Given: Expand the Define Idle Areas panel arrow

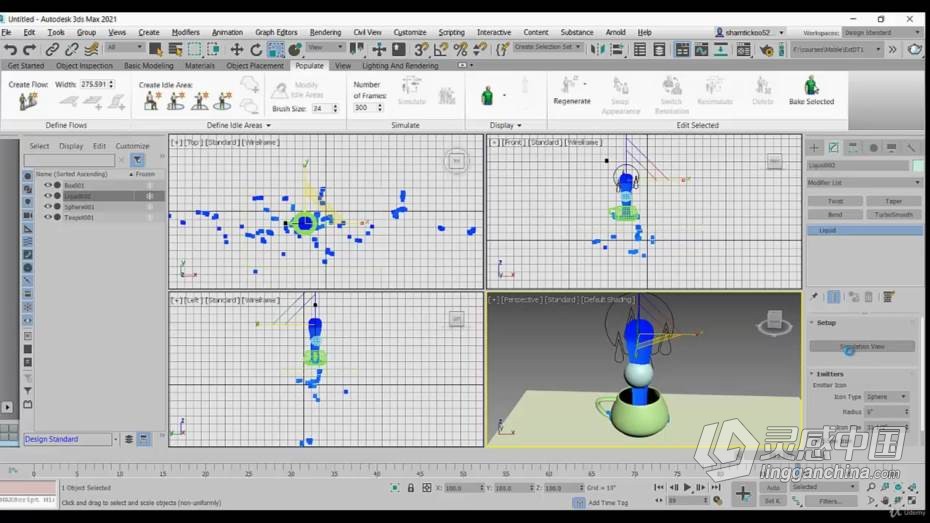Looking at the screenshot, I should (269, 126).
